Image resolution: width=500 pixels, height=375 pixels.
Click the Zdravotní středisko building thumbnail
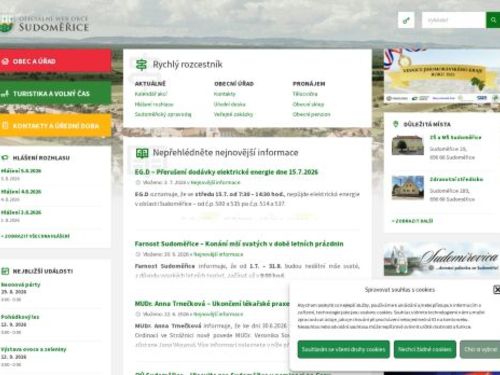tap(408, 188)
